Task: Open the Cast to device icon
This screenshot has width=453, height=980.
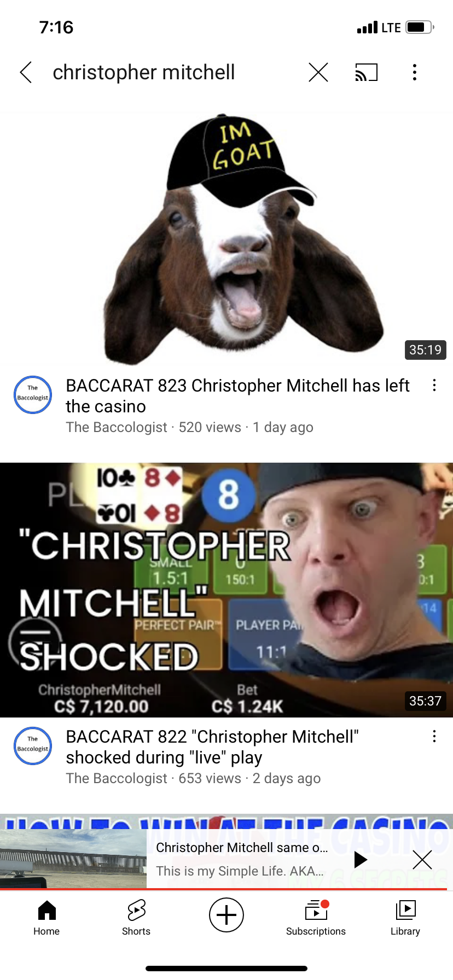Action: click(367, 72)
